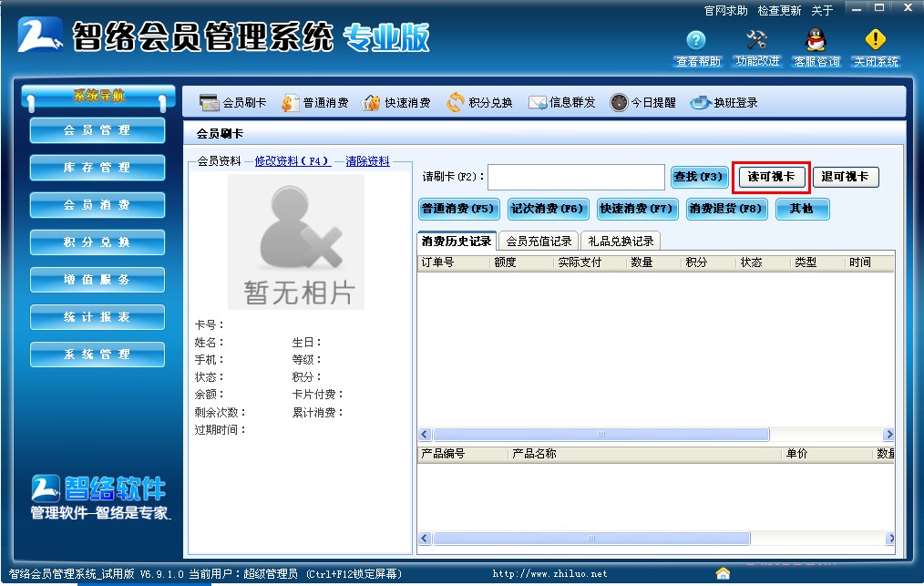
Task: Open the 查看帮助 help icon
Action: coord(696,40)
